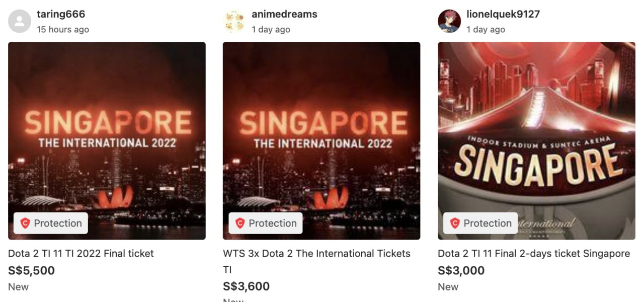Image resolution: width=644 pixels, height=302 pixels.
Task: Open the Indoor Stadium Singapore listing image
Action: (536, 140)
